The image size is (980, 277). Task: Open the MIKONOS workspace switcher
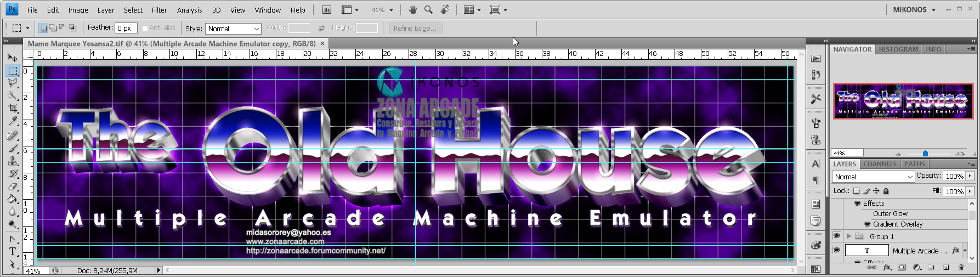[x=914, y=10]
